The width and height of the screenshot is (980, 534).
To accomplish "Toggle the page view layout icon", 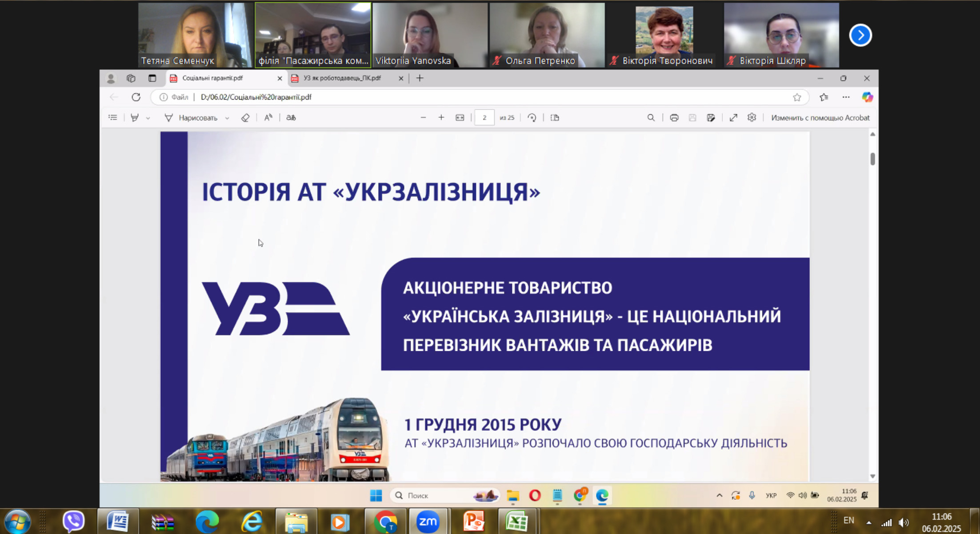I will click(555, 118).
